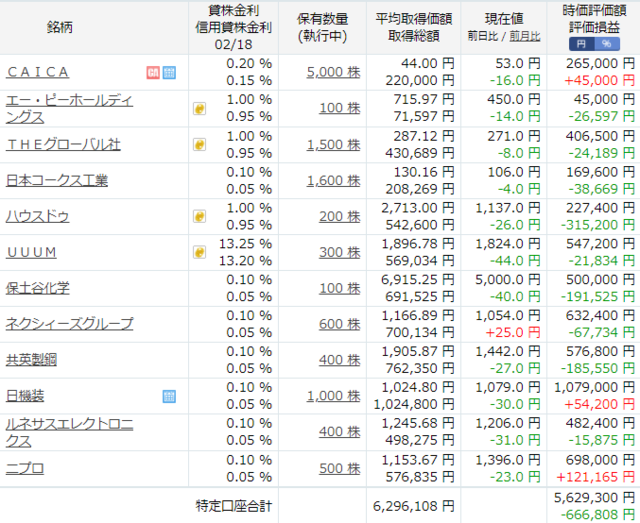Select the total loss -666,808 円

598,514
